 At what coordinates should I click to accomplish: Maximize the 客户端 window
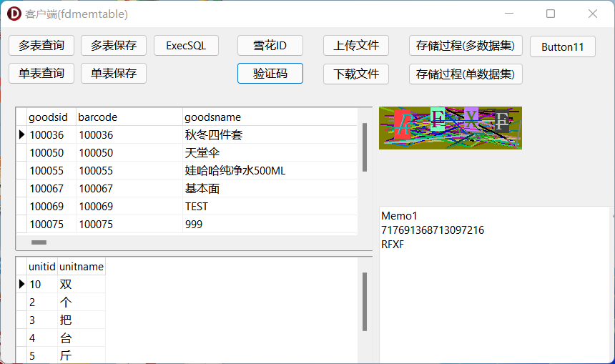pyautogui.click(x=551, y=14)
